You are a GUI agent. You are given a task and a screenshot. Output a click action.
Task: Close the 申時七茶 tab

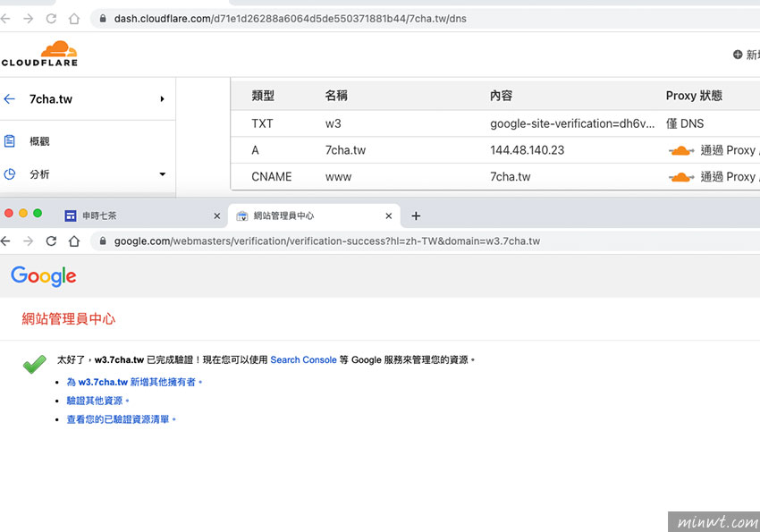point(217,216)
